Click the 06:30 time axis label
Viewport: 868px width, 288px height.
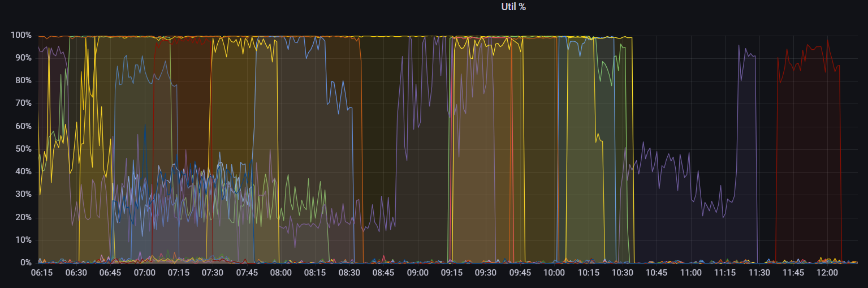(x=76, y=273)
